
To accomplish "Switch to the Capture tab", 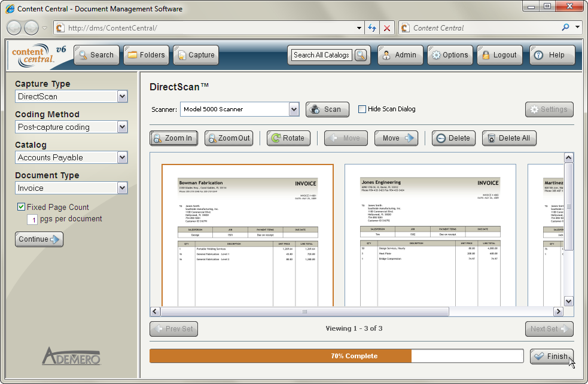I will (x=196, y=55).
